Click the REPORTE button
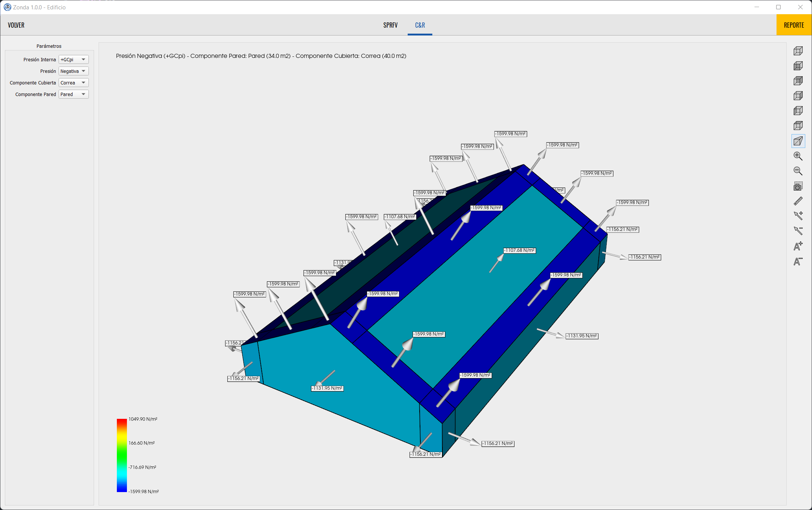The width and height of the screenshot is (812, 510). (x=794, y=25)
